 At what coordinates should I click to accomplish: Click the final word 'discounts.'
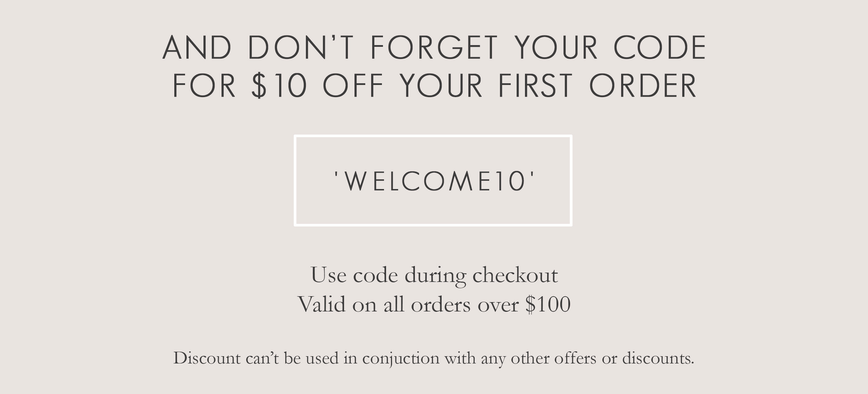pos(658,358)
